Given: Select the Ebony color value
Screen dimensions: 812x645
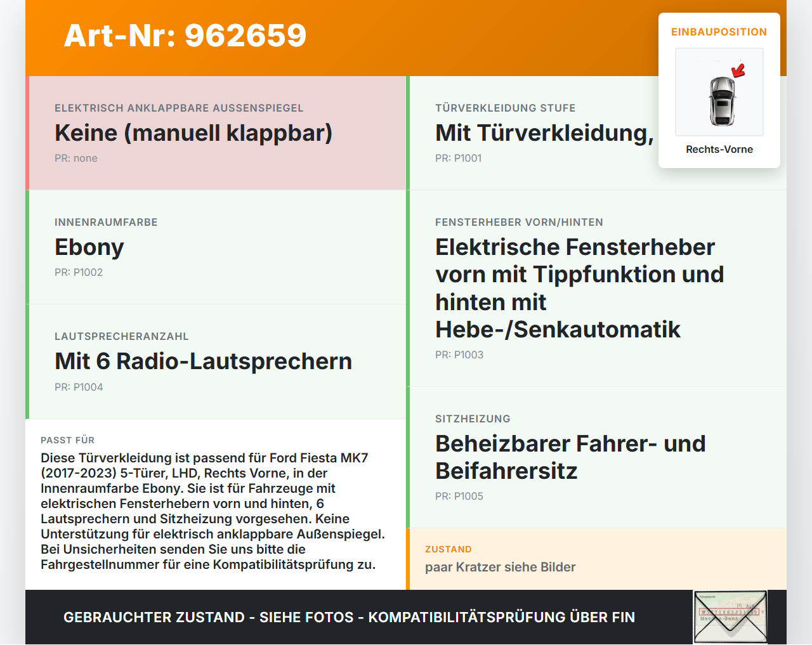Looking at the screenshot, I should coord(89,247).
